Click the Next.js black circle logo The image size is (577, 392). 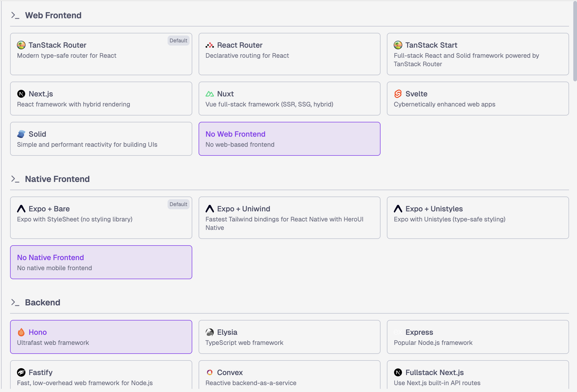click(21, 94)
